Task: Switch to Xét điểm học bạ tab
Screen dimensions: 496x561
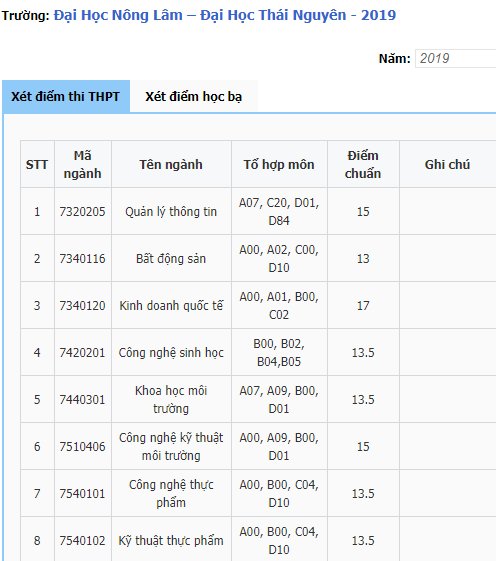Action: [x=194, y=97]
